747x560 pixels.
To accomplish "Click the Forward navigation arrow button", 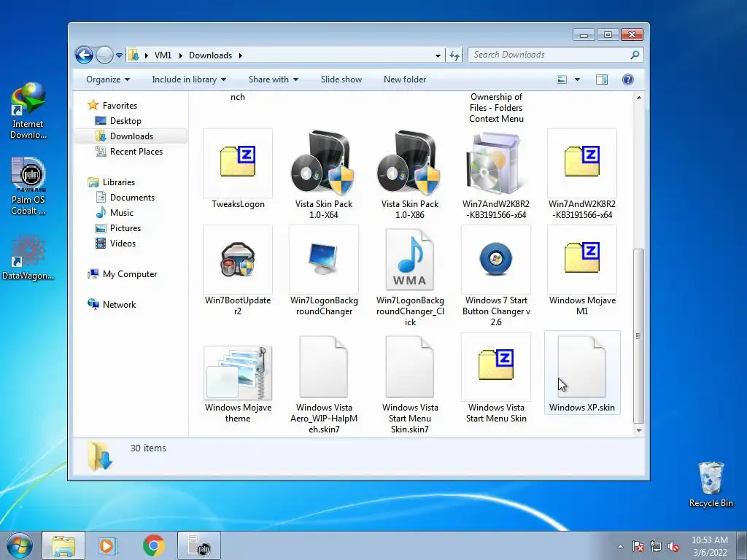I will coord(104,55).
